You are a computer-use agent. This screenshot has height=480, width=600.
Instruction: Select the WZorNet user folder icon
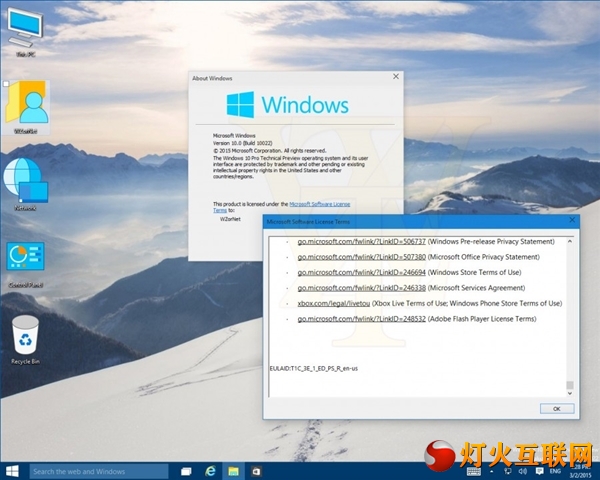tap(27, 105)
